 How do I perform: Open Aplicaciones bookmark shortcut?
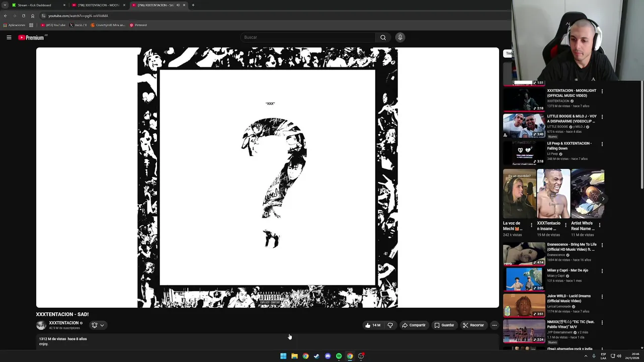(14, 25)
